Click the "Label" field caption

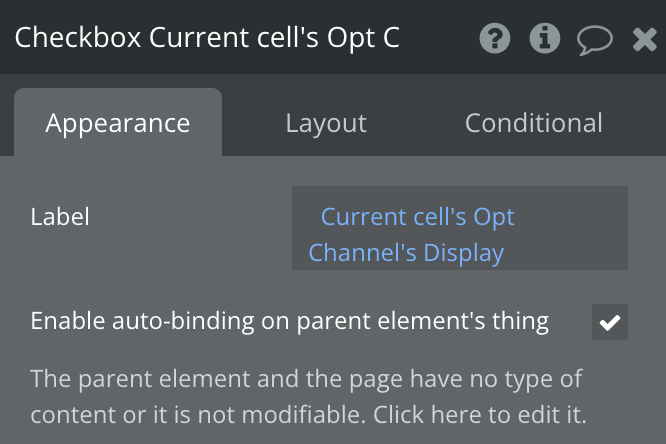pos(60,217)
